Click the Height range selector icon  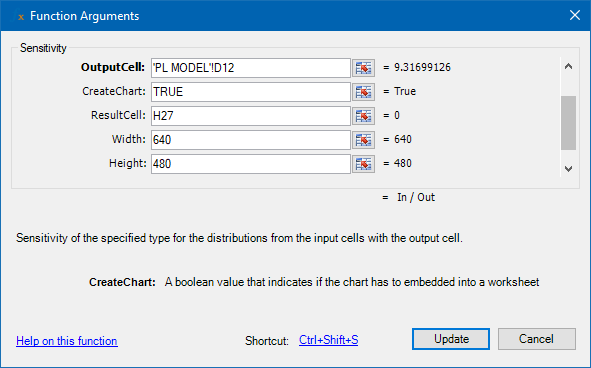tap(363, 164)
